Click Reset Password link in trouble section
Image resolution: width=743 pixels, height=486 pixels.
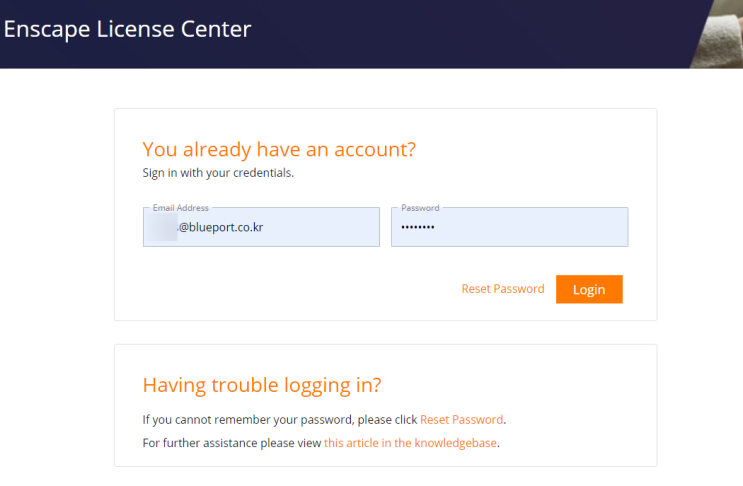click(461, 419)
